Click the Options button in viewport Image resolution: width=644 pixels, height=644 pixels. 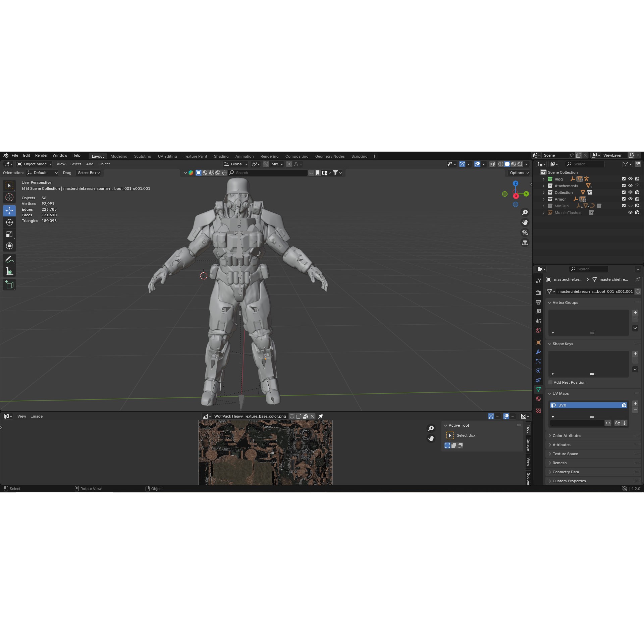(x=519, y=173)
